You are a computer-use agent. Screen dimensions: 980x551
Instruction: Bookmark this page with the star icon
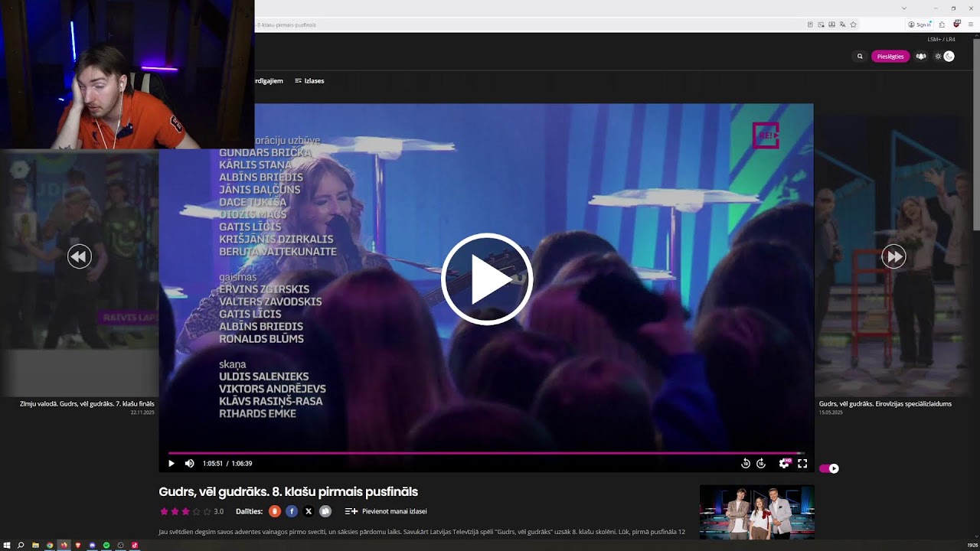click(853, 24)
